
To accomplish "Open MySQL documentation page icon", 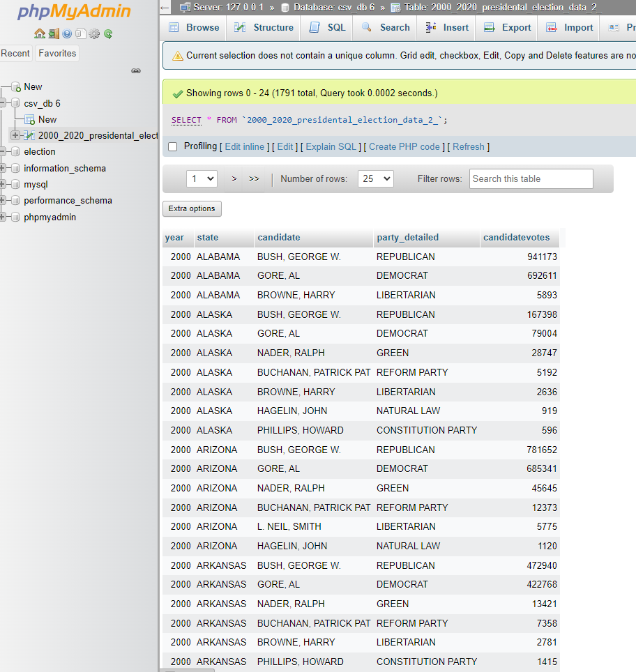I will pos(80,34).
